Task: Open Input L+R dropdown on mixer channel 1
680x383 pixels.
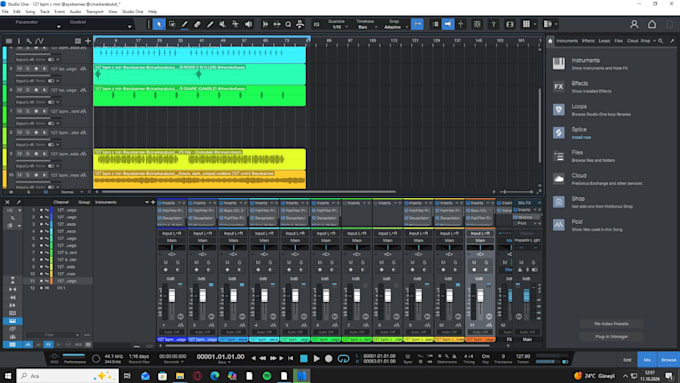Action: 172,233
